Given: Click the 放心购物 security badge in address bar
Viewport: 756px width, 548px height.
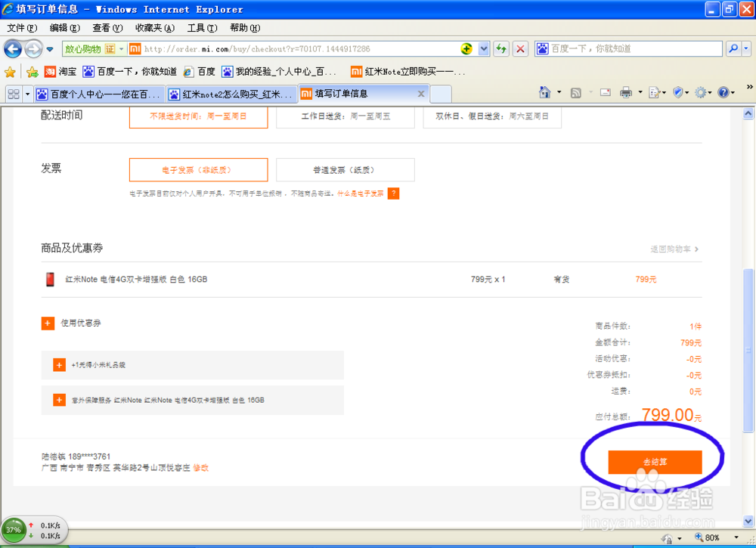Looking at the screenshot, I should (x=94, y=48).
